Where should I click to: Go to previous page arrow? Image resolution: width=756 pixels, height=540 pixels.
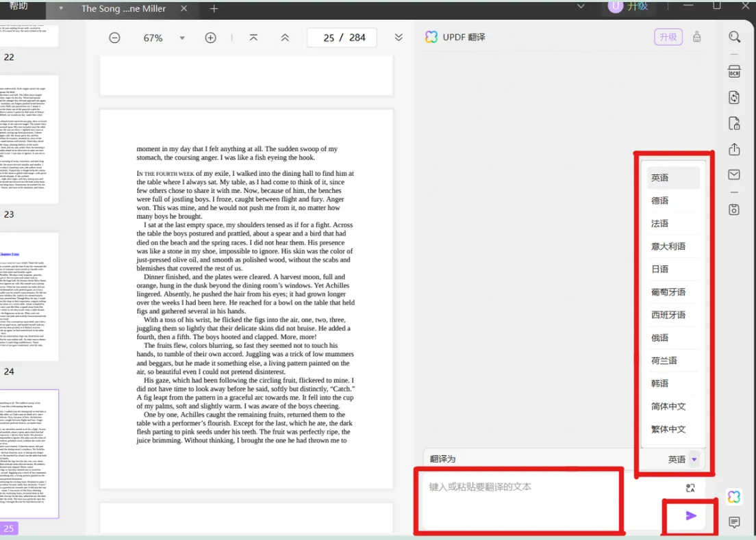point(285,38)
